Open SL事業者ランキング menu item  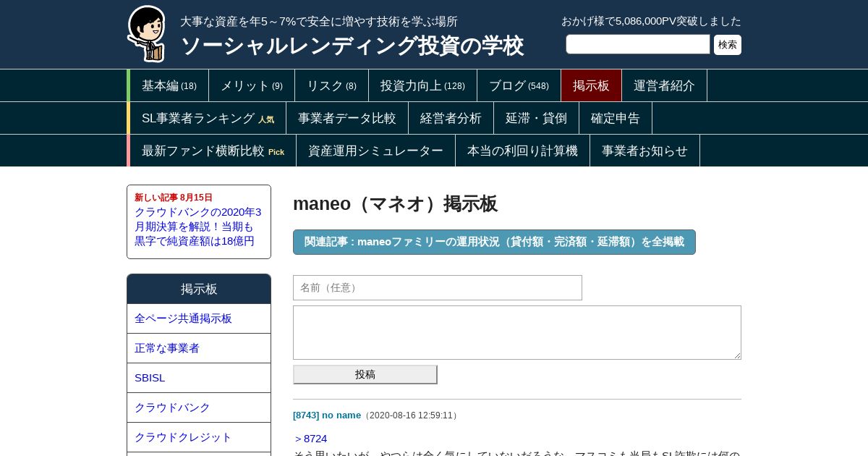tap(208, 118)
